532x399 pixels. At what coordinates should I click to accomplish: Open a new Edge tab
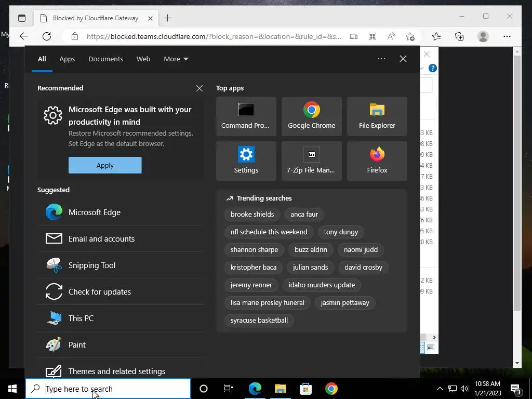[168, 18]
